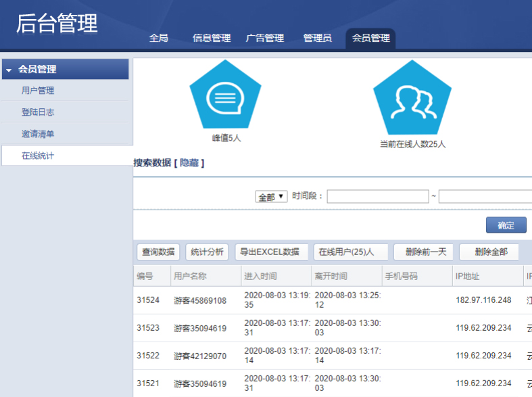Go to the 广告管理 tab
532x397 pixels.
(265, 38)
